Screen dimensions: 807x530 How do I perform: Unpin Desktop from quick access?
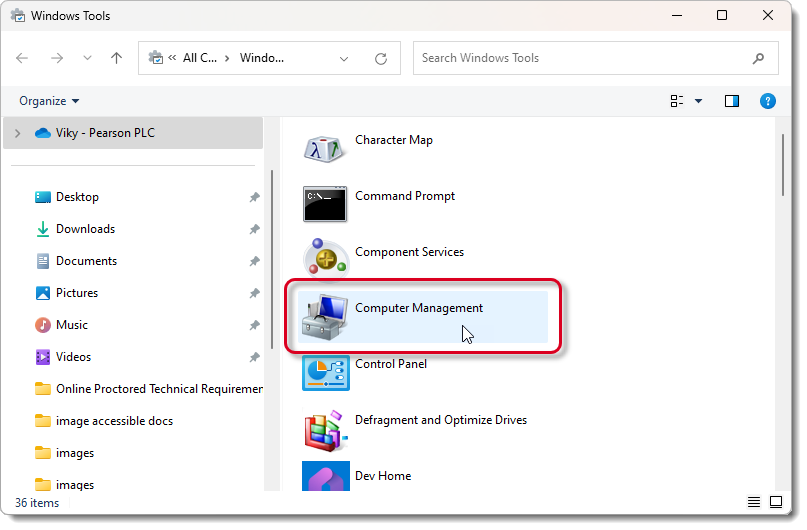click(x=257, y=199)
